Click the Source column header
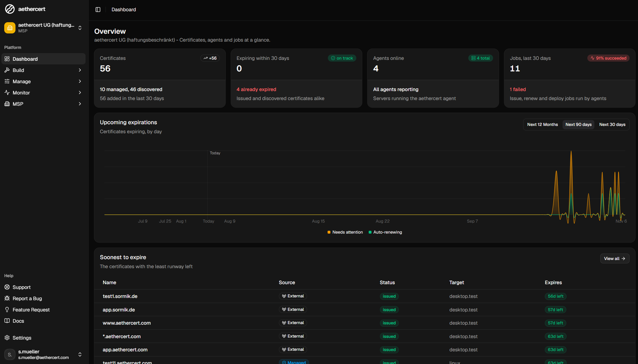 click(287, 282)
